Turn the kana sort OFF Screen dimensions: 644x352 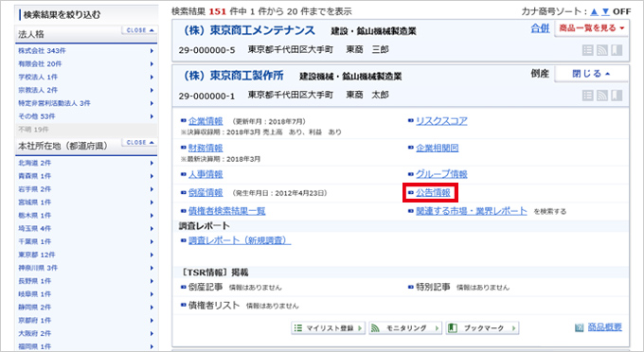coord(621,12)
